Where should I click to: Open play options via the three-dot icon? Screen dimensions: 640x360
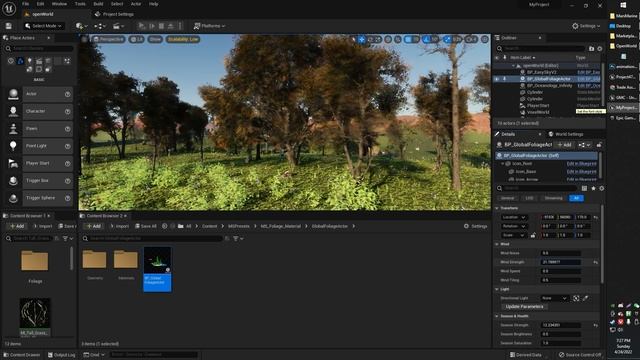[180, 26]
